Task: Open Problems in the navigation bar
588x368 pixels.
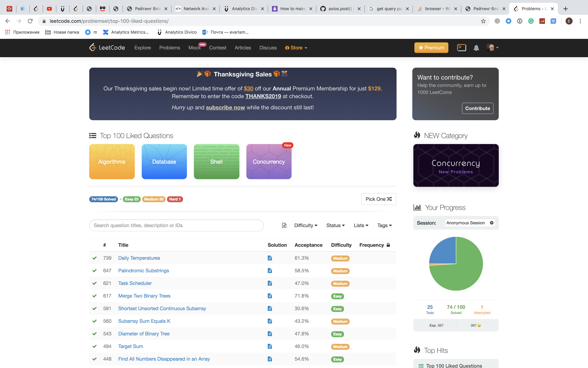Action: (170, 48)
